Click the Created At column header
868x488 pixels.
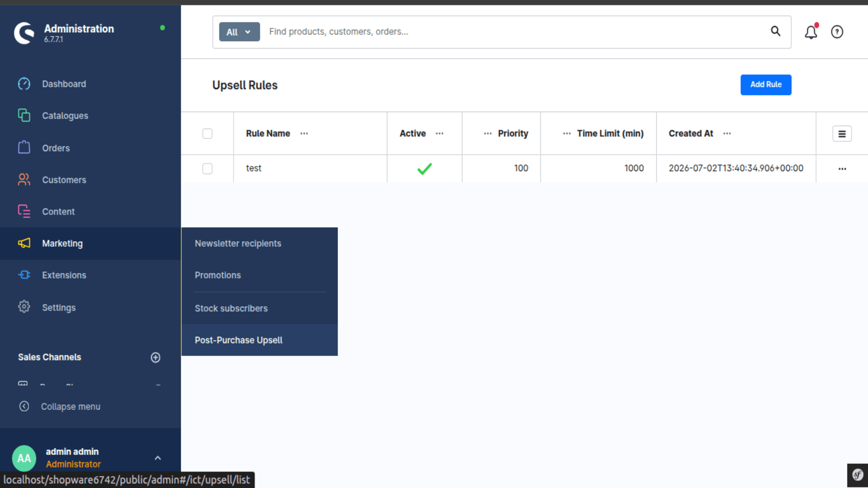[x=690, y=133]
